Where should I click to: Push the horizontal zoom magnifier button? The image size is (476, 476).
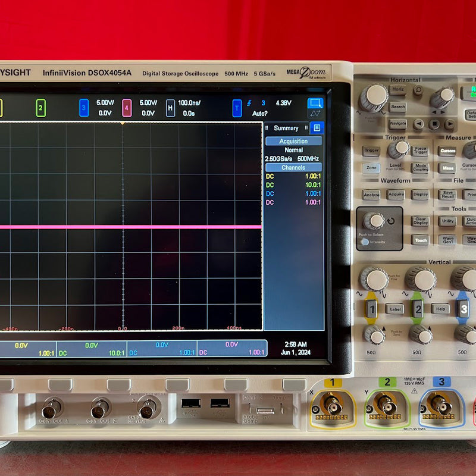(x=418, y=90)
